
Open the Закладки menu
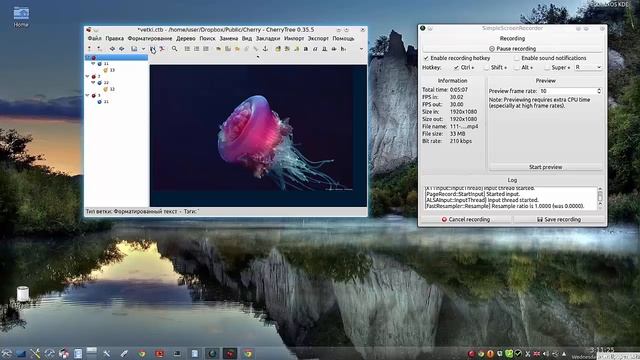click(x=268, y=38)
